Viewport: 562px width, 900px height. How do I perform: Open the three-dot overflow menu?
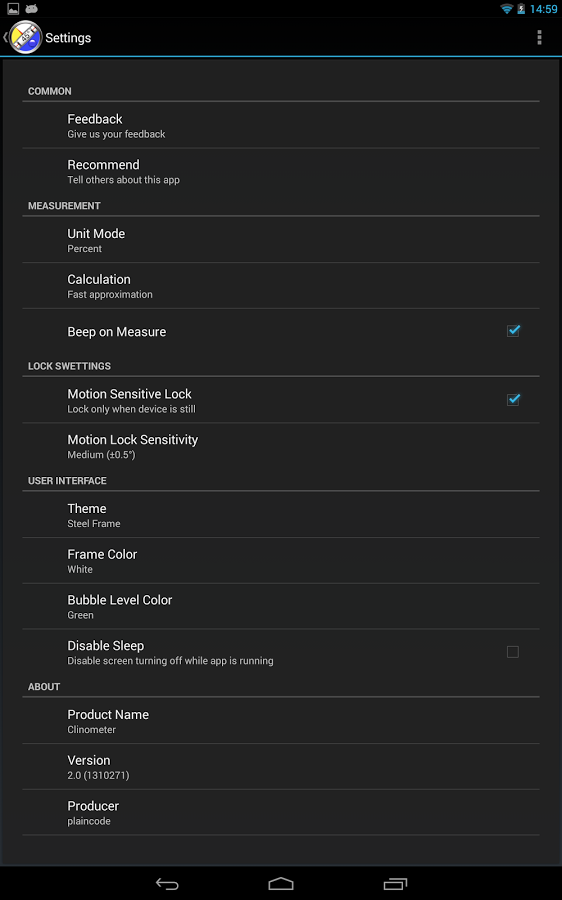[539, 37]
